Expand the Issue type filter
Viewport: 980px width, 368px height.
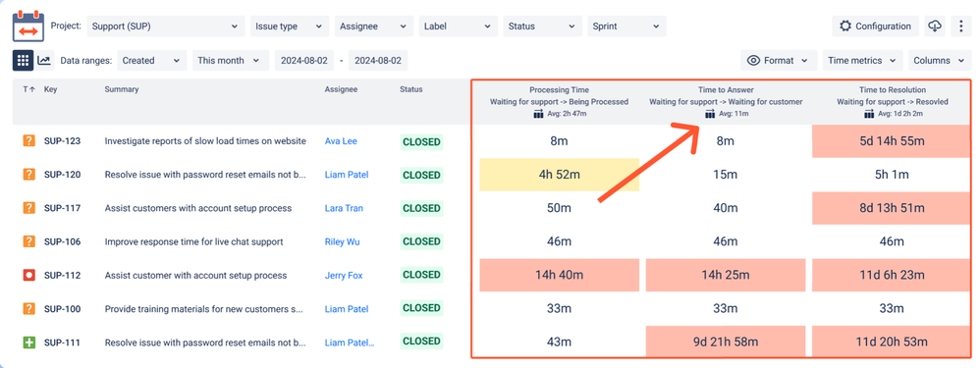coord(290,26)
